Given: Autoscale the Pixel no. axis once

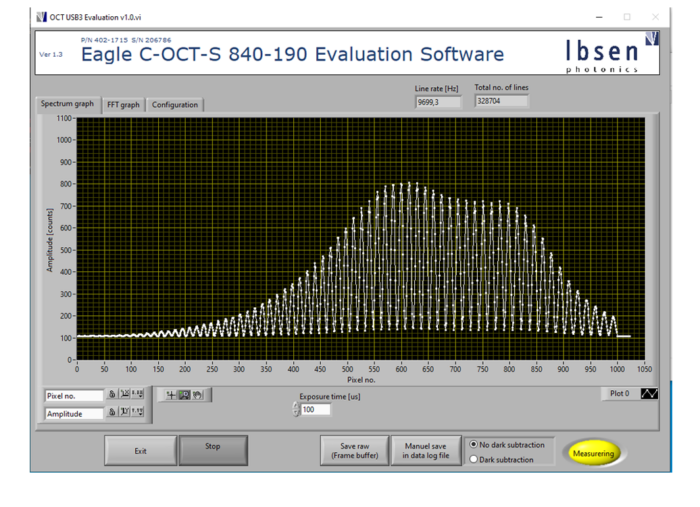Looking at the screenshot, I should [125, 394].
